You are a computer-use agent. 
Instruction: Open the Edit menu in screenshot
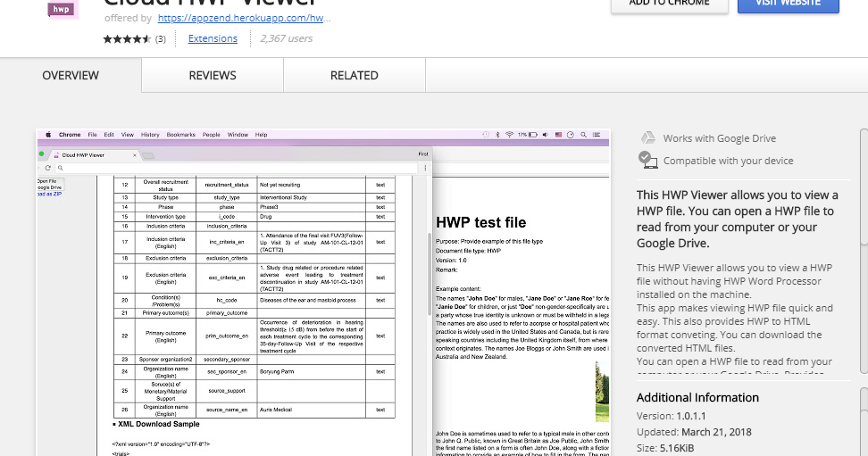point(109,135)
